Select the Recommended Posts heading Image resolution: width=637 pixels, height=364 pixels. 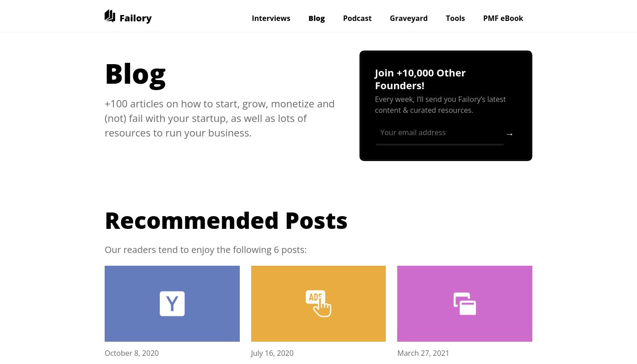pyautogui.click(x=226, y=220)
